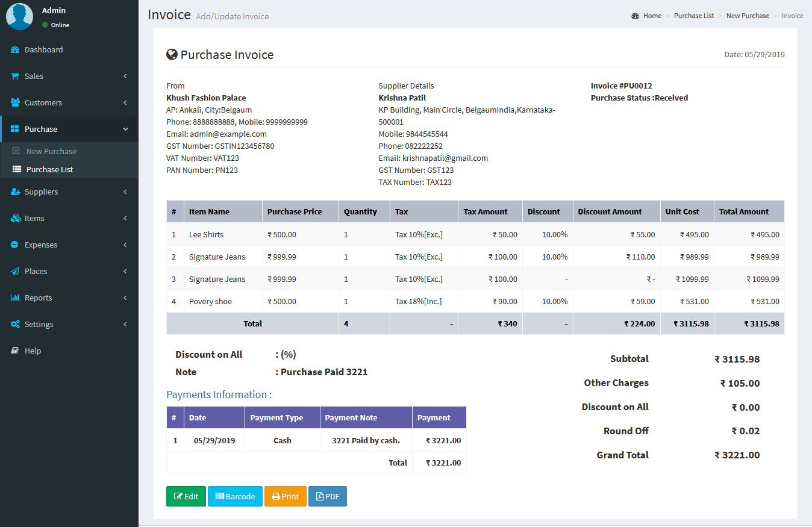This screenshot has height=527, width=812.
Task: Click the green Edit button
Action: click(x=186, y=496)
